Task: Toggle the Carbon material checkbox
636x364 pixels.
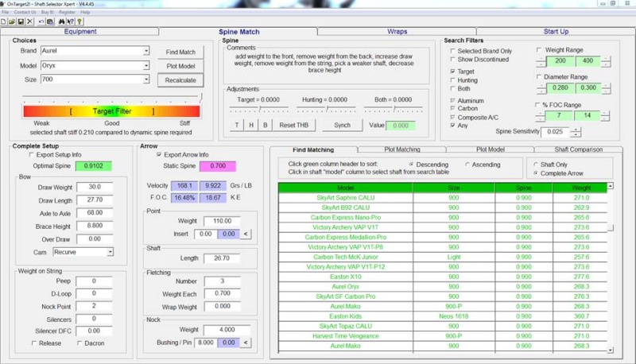Action: (452, 108)
